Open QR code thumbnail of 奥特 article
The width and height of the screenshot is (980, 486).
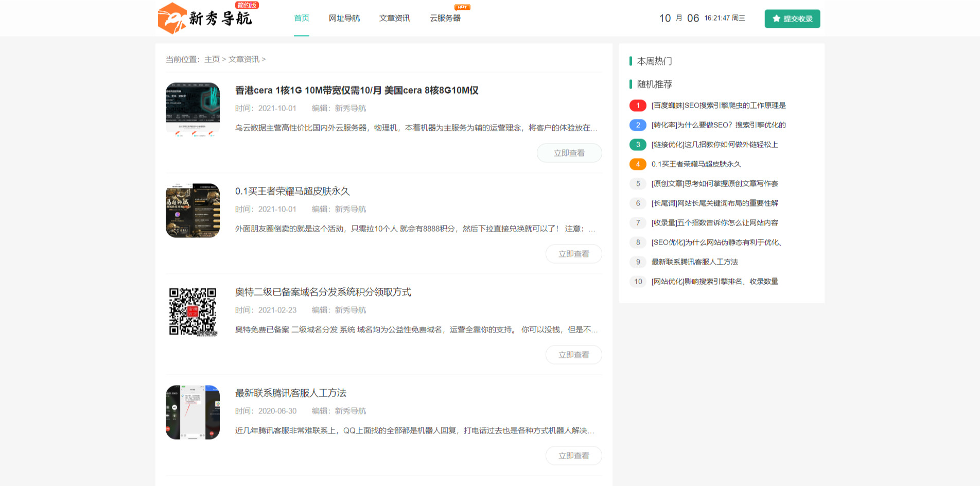192,311
